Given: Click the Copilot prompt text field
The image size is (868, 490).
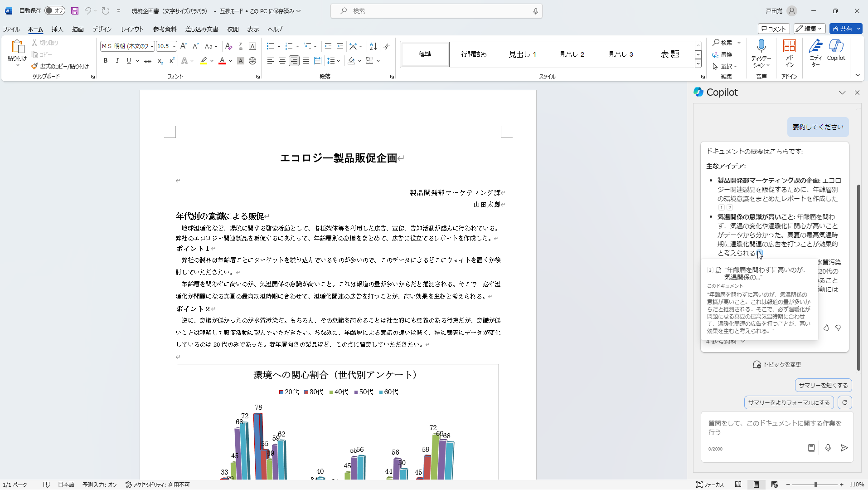Looking at the screenshot, I should (777, 427).
